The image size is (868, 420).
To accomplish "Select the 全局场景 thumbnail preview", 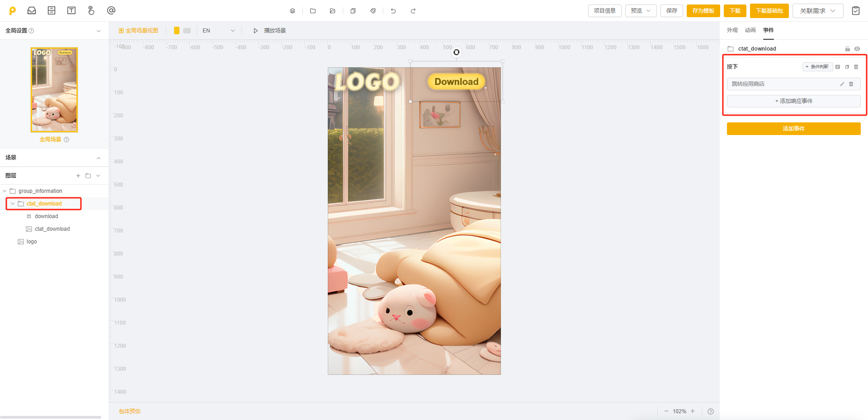I will [x=54, y=90].
